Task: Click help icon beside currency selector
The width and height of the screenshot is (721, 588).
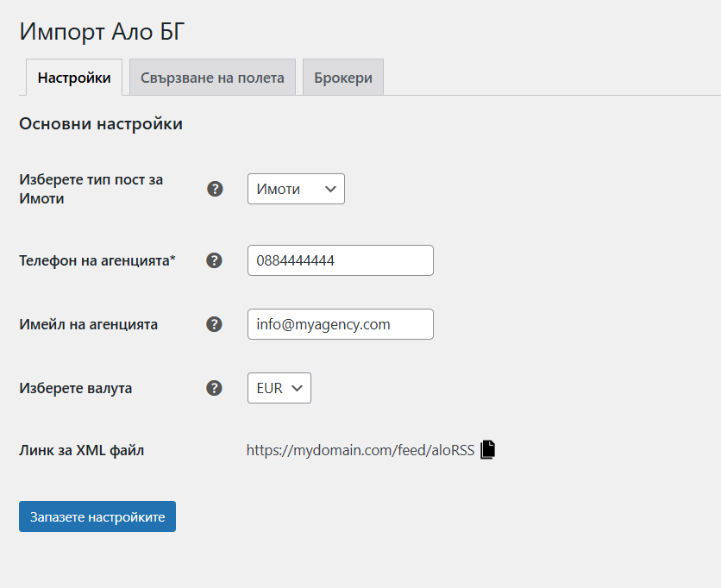Action: click(215, 388)
